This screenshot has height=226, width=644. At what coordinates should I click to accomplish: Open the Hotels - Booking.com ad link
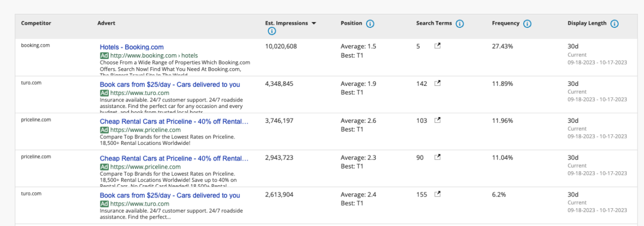(131, 47)
